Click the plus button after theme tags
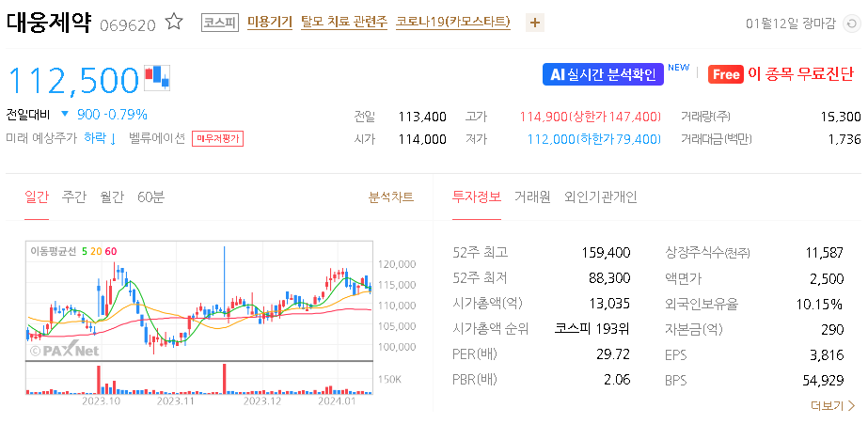Screen dimensions: 868x424 [x=535, y=23]
